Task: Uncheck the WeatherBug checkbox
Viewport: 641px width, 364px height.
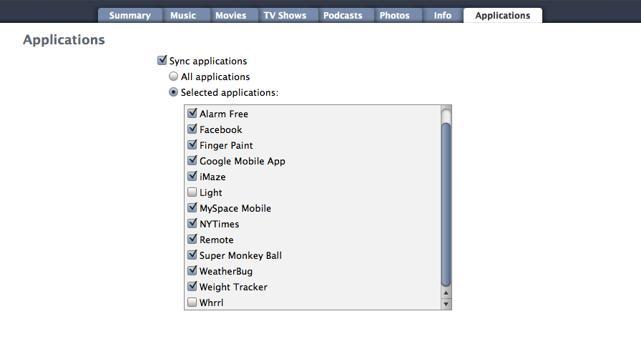Action: point(192,270)
